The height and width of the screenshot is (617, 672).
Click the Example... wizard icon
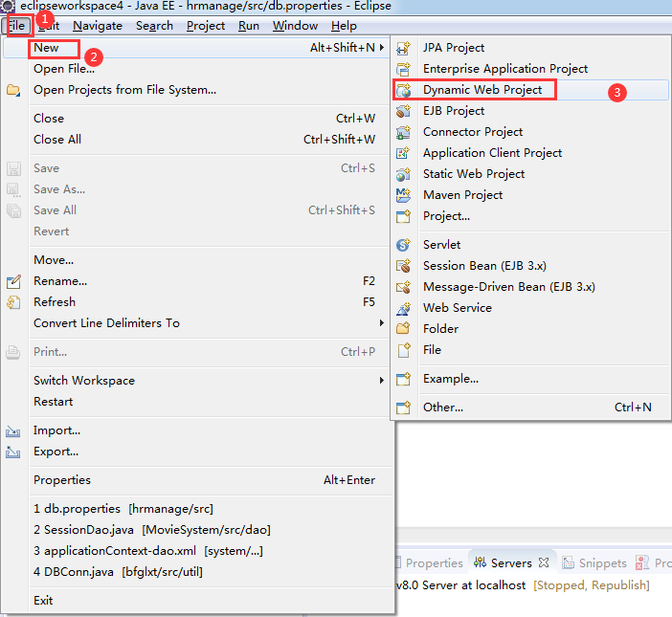click(x=403, y=379)
